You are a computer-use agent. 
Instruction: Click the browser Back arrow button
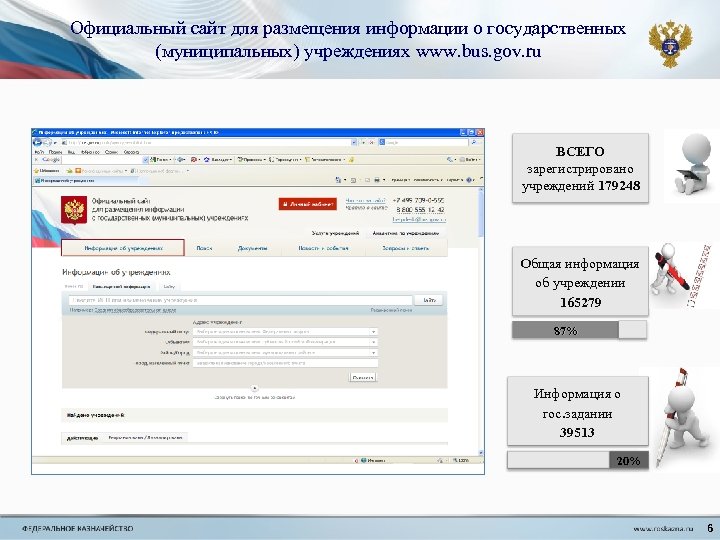38,142
